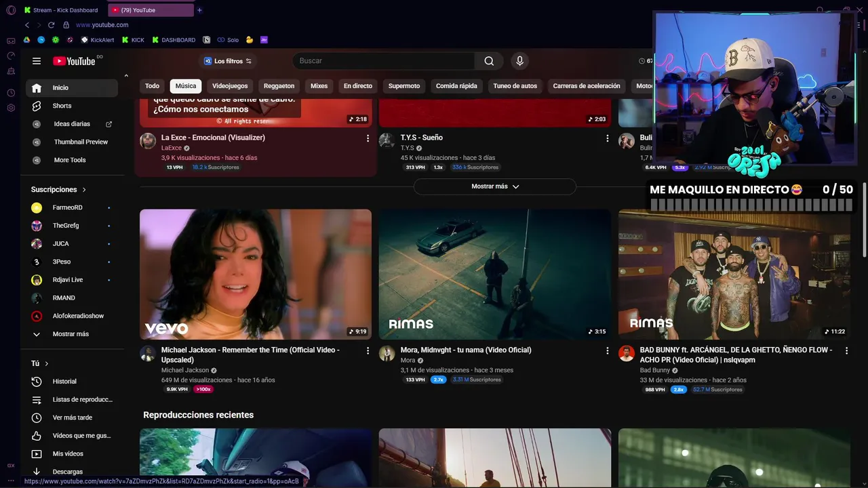Click the Opera GX logo icon
Screen dimensions: 868x488
11,10
